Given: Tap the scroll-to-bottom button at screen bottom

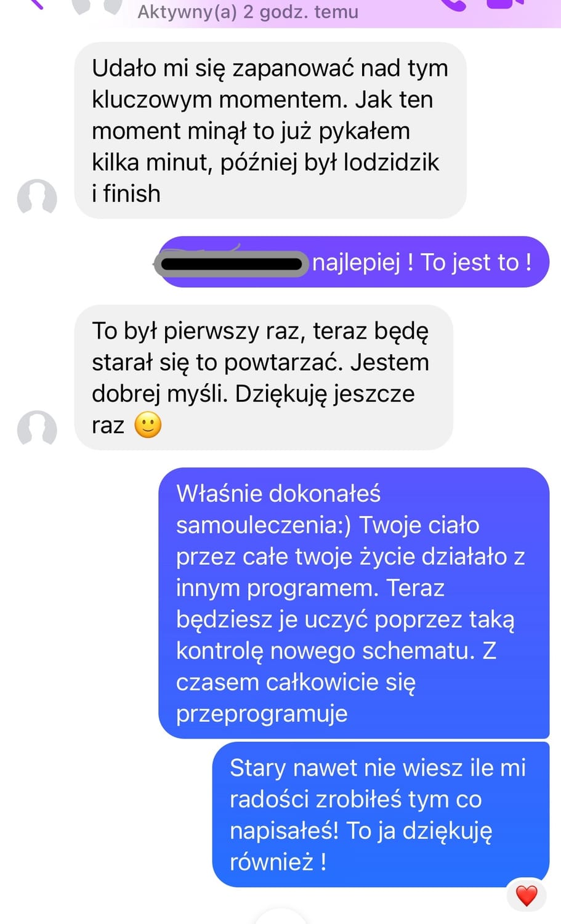Looking at the screenshot, I should pos(280,918).
